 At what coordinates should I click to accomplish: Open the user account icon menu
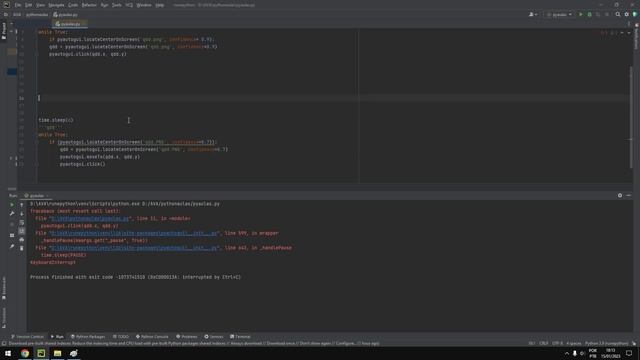[x=533, y=14]
